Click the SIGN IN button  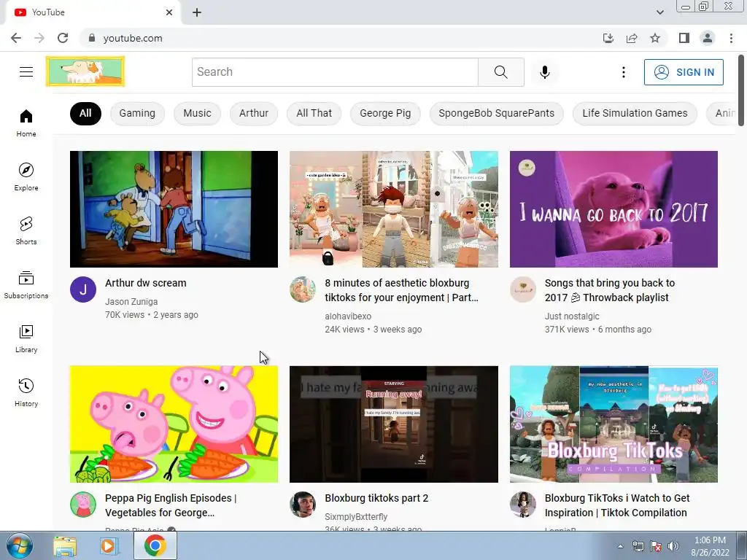(684, 72)
